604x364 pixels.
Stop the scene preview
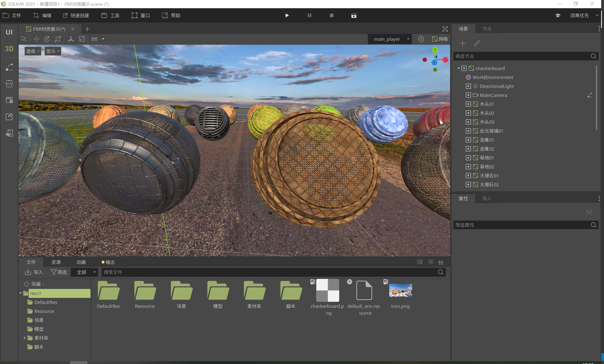coord(332,15)
